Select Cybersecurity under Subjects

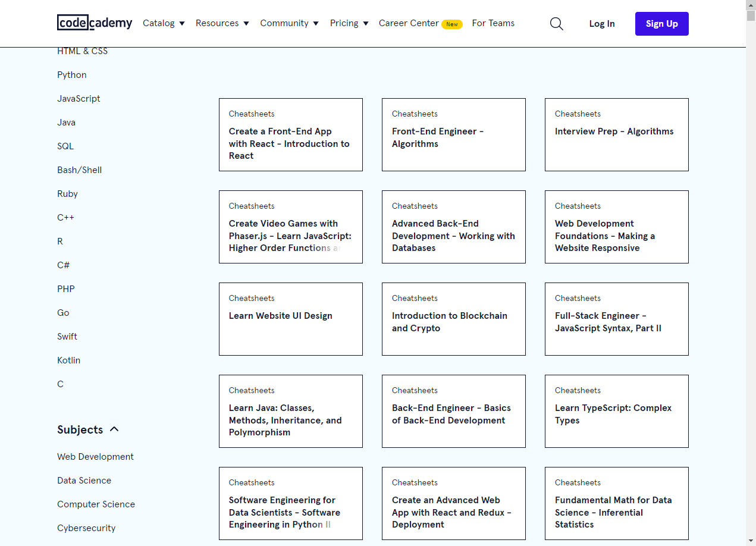86,528
